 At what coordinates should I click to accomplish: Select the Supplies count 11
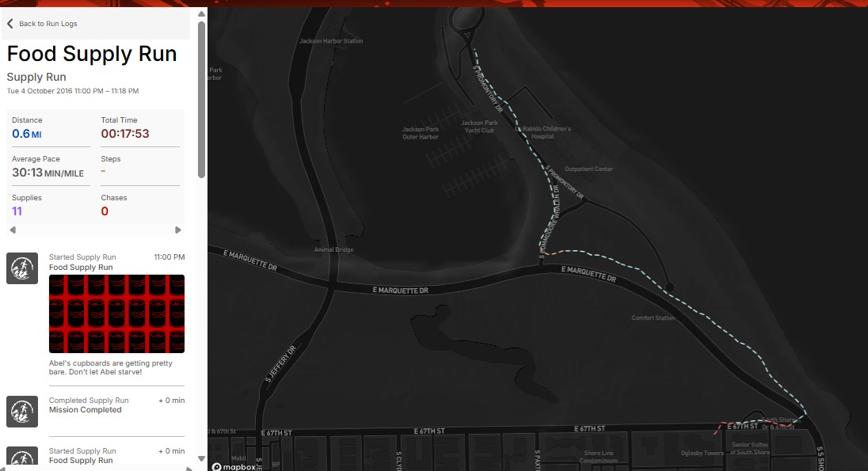17,211
